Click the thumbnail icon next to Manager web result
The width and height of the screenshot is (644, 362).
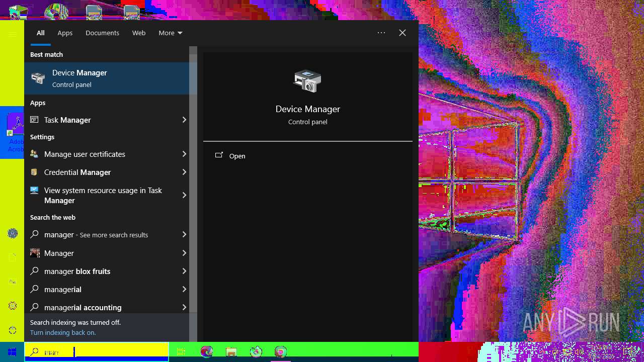coord(35,253)
